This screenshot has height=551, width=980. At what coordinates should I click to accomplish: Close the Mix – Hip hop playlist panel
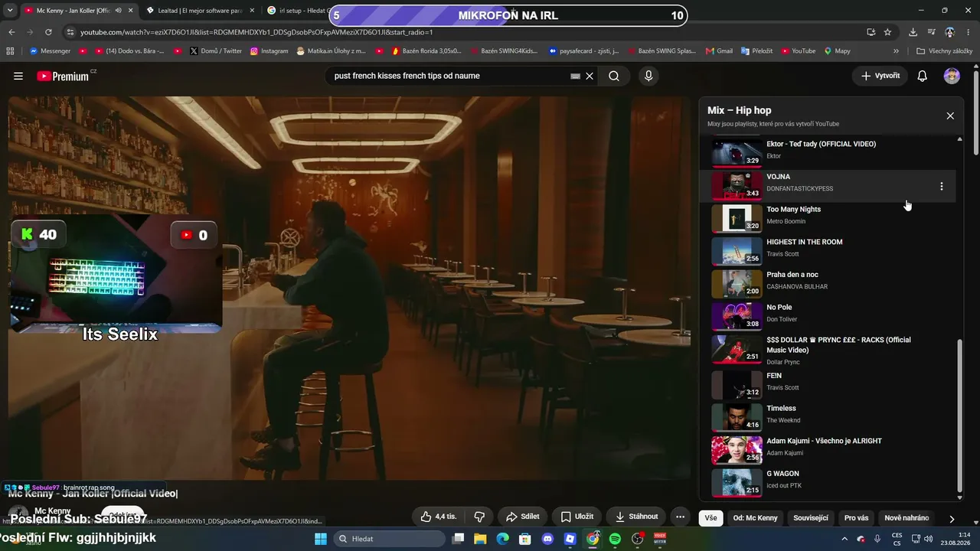(950, 116)
